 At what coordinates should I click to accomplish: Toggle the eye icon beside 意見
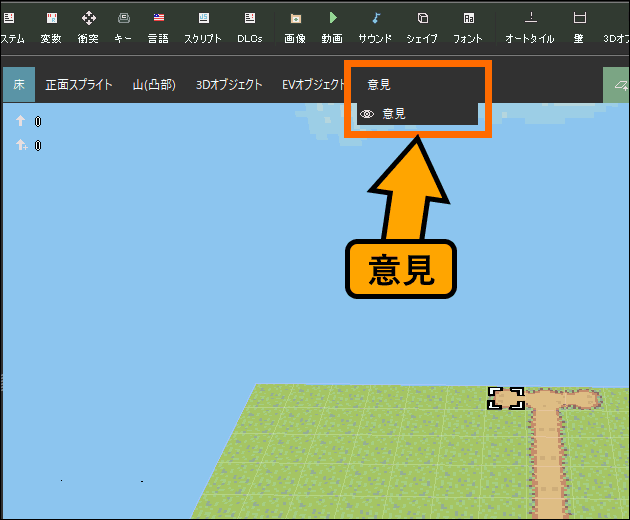tap(367, 114)
